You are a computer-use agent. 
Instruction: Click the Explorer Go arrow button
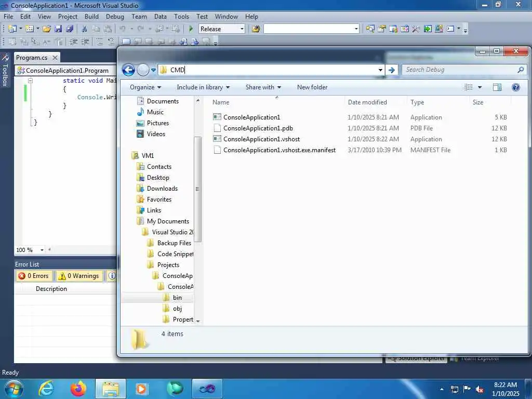click(392, 70)
